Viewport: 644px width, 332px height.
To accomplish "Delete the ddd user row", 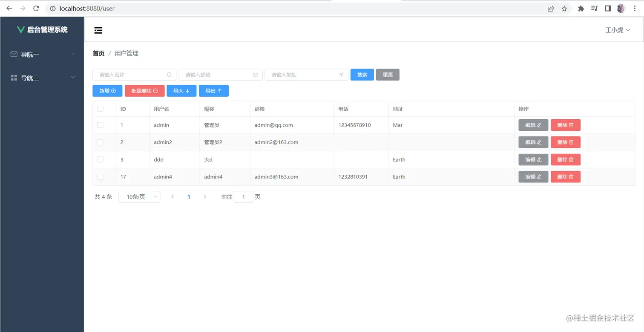I will coord(566,159).
